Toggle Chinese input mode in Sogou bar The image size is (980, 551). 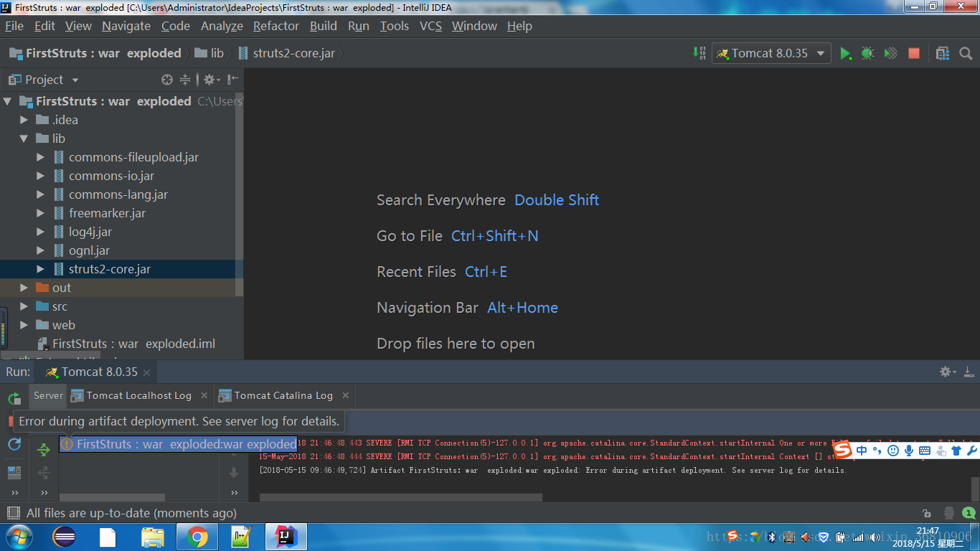tap(862, 451)
